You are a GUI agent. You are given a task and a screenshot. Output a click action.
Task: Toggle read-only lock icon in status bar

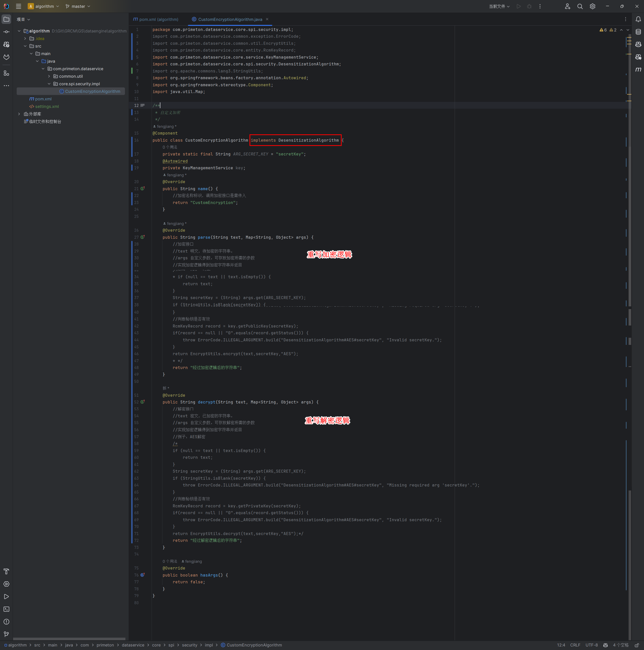(x=637, y=645)
